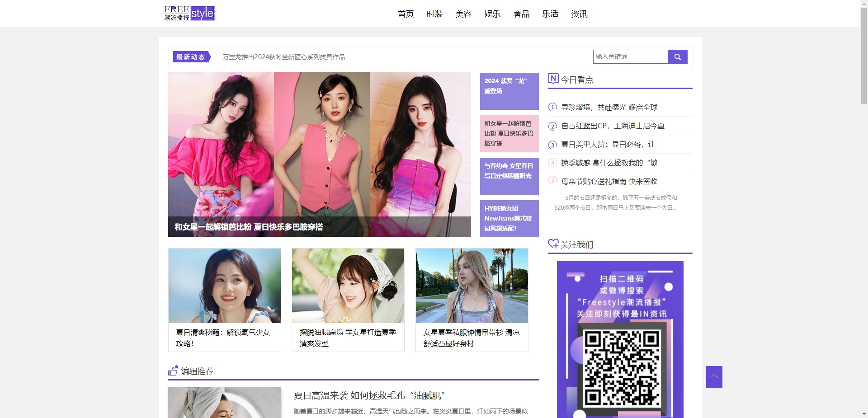Image resolution: width=868 pixels, height=418 pixels.
Task: Click the number 4 circle in 今日看点
Action: (x=552, y=163)
